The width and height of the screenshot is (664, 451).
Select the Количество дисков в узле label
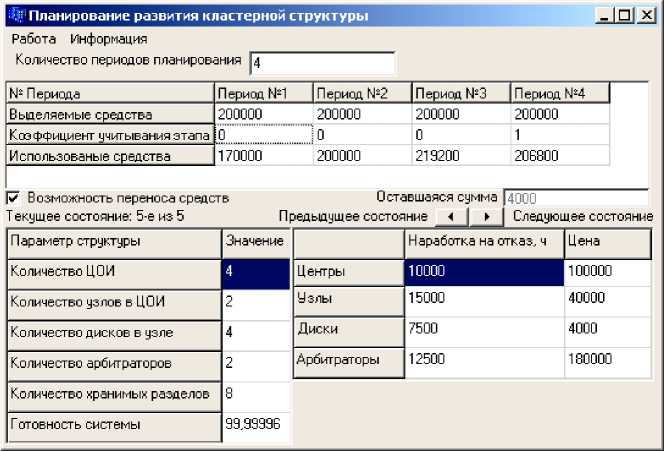[114, 336]
